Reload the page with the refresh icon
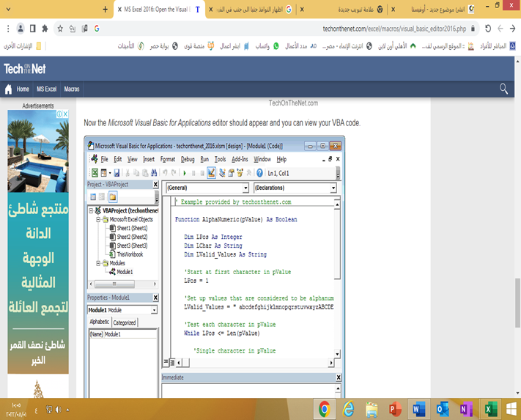521x420 pixels. [x=488, y=29]
